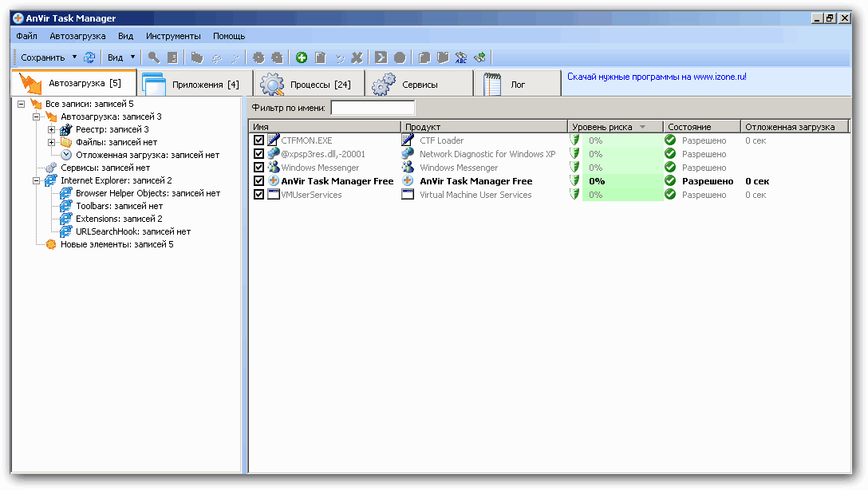Switch to the Процессы [24] tab

click(x=309, y=84)
